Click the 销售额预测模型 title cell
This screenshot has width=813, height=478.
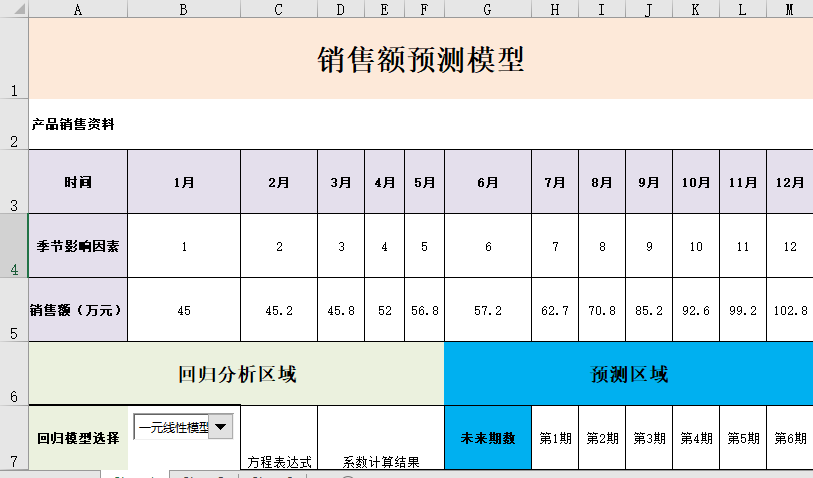(420, 59)
